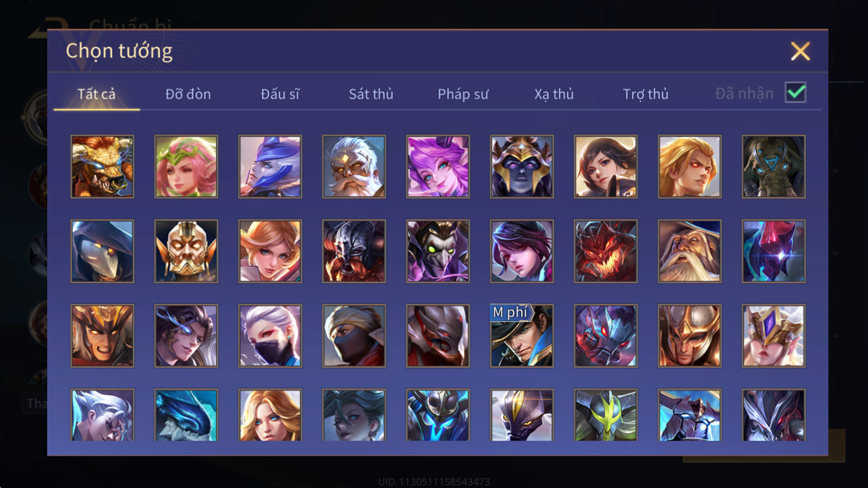Choose the pink-haired girl with leaf crown
Screen dimensions: 868x488
click(x=186, y=167)
